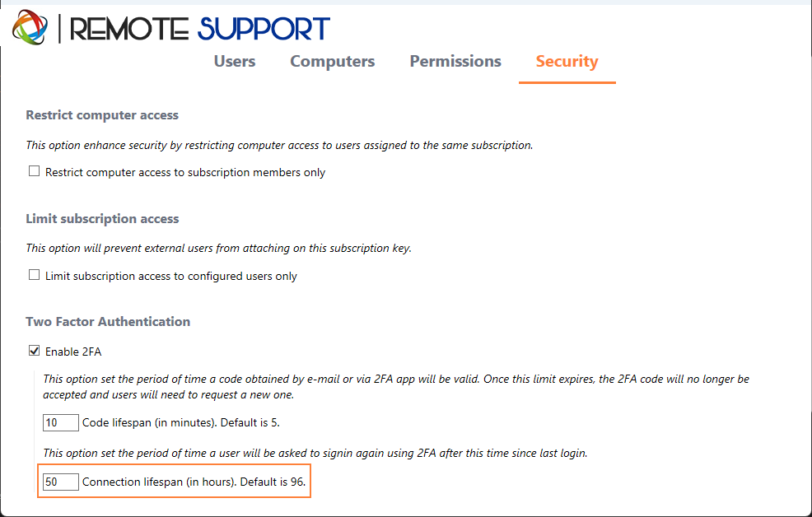Click the 'Limit subscription access' heading
The height and width of the screenshot is (517, 812).
tap(102, 218)
